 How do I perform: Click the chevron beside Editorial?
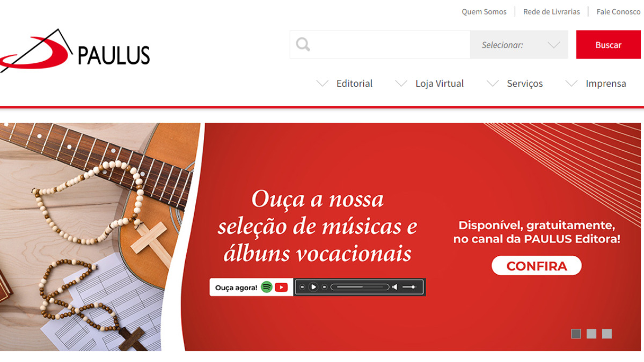tap(323, 83)
